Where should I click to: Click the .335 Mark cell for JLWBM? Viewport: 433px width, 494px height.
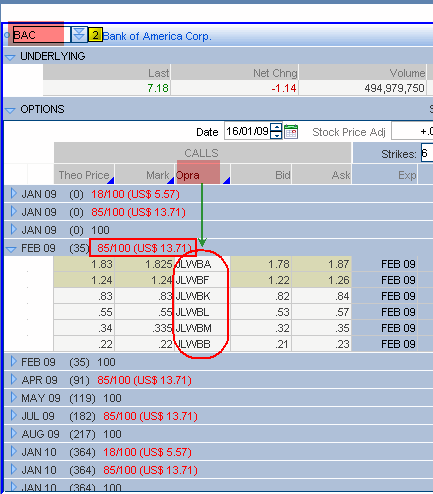(x=145, y=328)
